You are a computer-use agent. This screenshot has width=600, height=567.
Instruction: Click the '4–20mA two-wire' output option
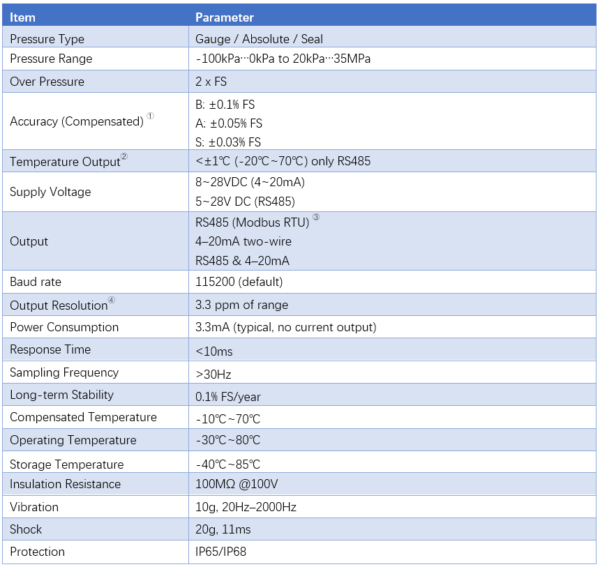pyautogui.click(x=242, y=242)
